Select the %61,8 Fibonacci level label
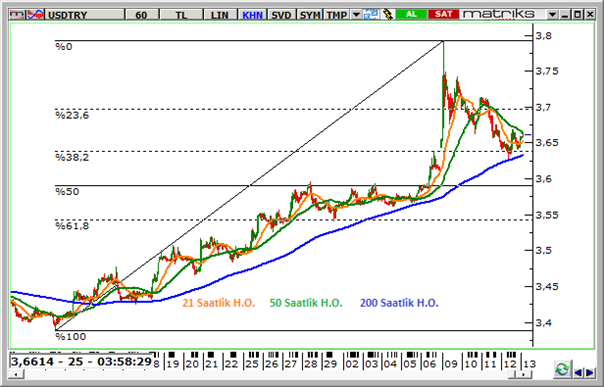Screen dimensions: 604x387 coord(72,226)
